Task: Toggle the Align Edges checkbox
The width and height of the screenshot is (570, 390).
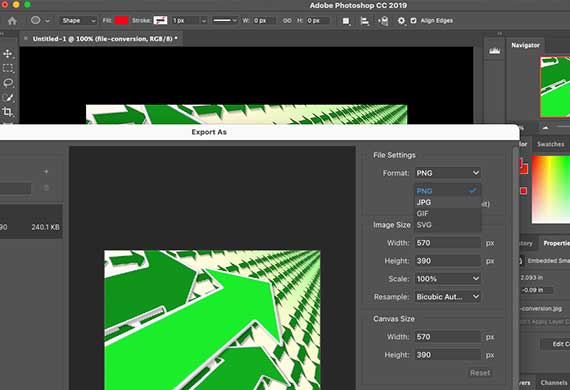Action: (413, 21)
